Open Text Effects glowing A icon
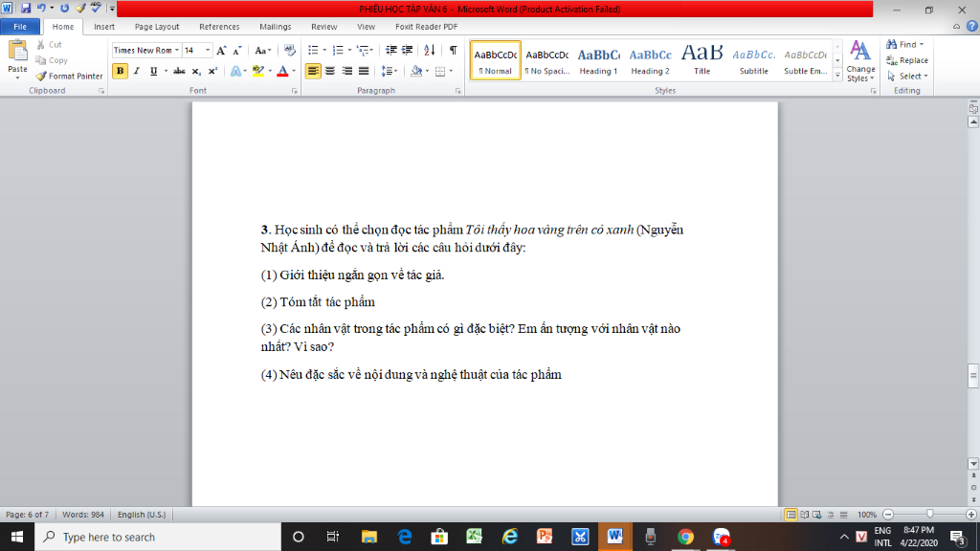 click(235, 71)
